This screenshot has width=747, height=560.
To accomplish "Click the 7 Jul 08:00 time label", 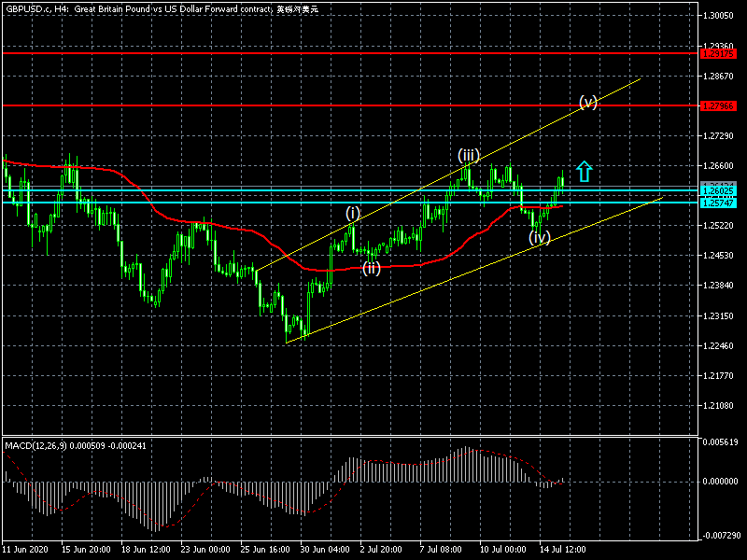I will pyautogui.click(x=441, y=549).
